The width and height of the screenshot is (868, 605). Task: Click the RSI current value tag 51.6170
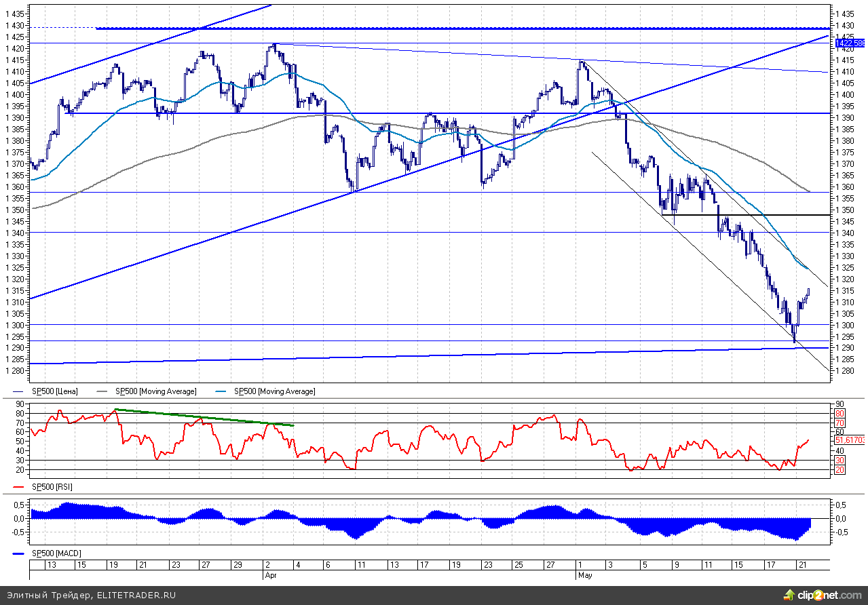coord(850,440)
